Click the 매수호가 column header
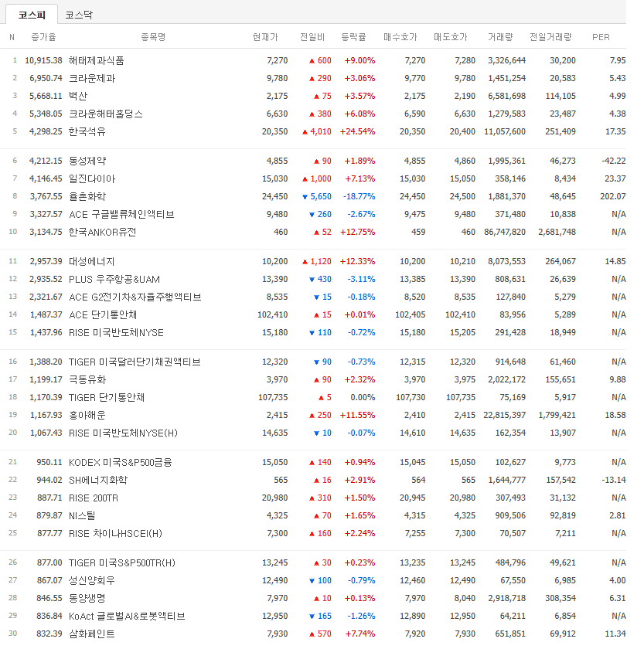The image size is (644, 649). point(400,37)
